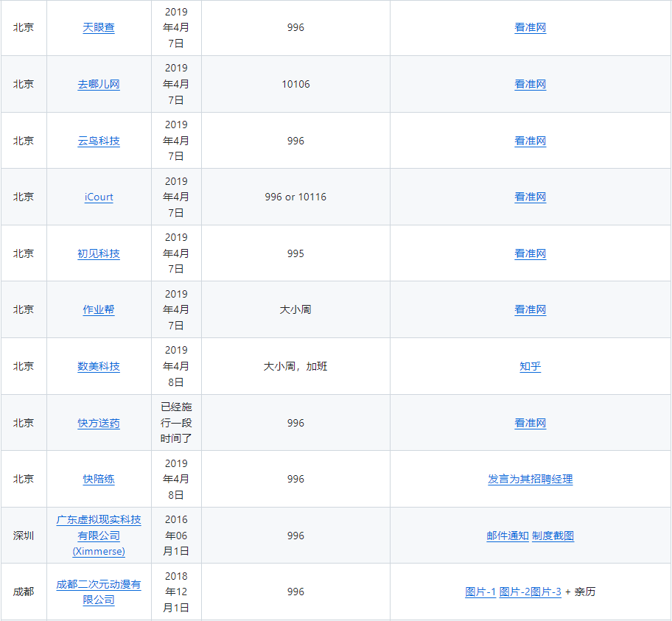Select the 大小周 cell in the 作业帮 row
This screenshot has height=621, width=672.
(x=295, y=309)
